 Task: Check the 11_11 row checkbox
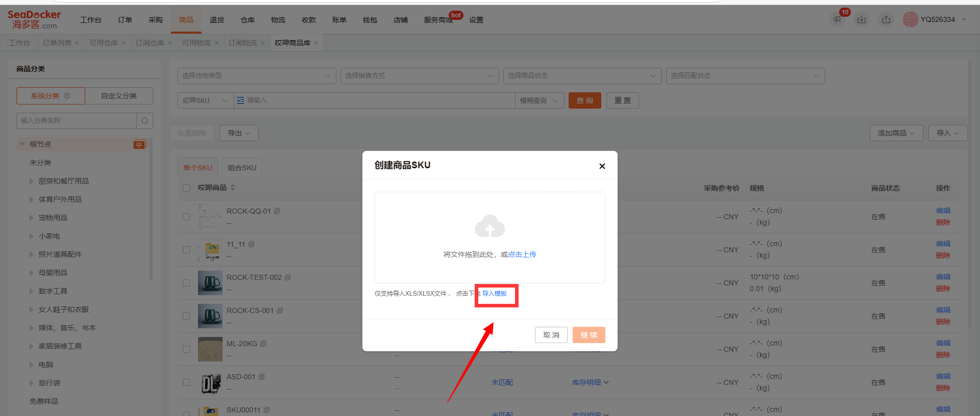(186, 250)
